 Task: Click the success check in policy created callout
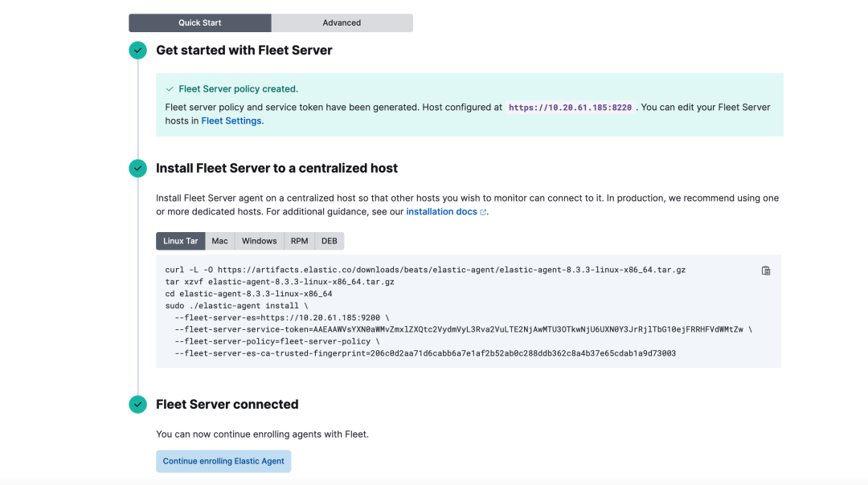click(x=170, y=89)
